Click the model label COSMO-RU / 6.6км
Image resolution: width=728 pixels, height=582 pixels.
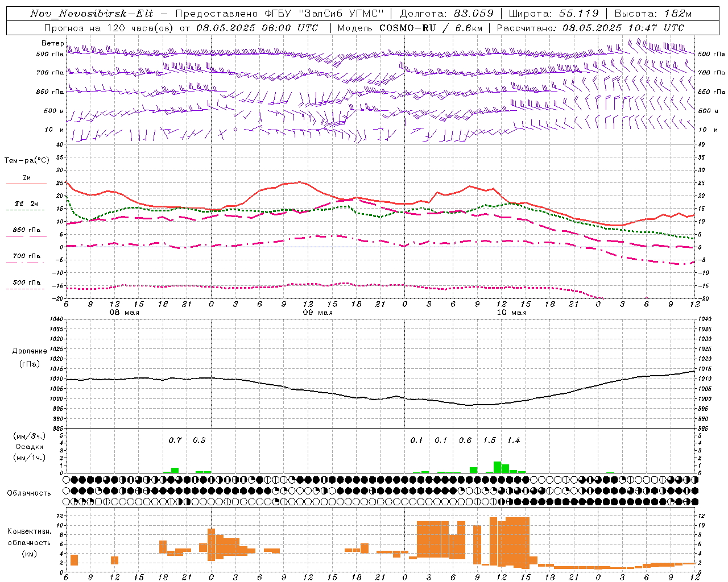(431, 28)
